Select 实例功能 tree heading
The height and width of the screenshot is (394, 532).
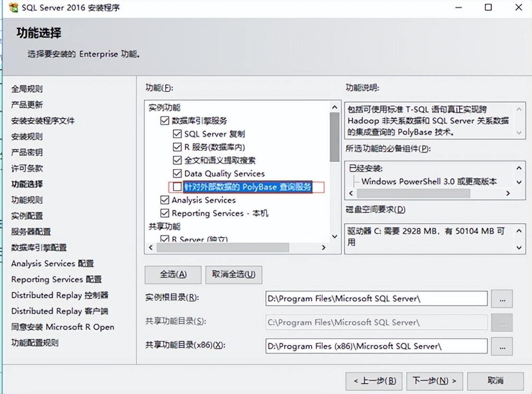(164, 108)
